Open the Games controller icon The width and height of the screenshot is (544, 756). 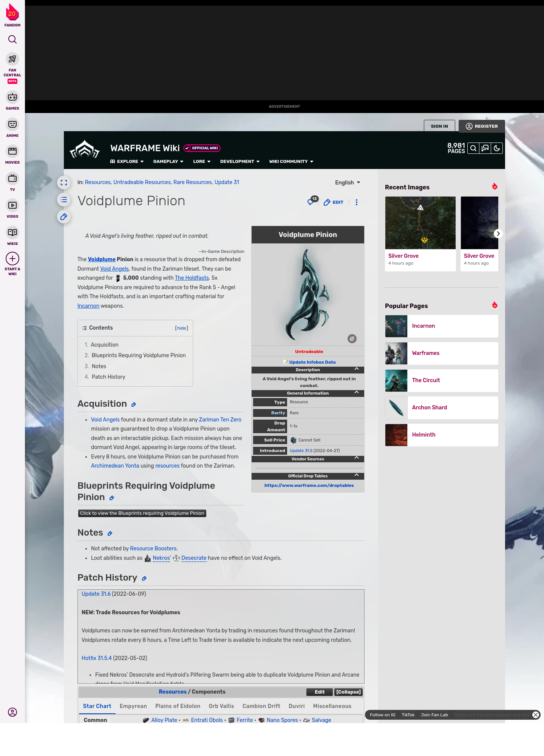(12, 97)
